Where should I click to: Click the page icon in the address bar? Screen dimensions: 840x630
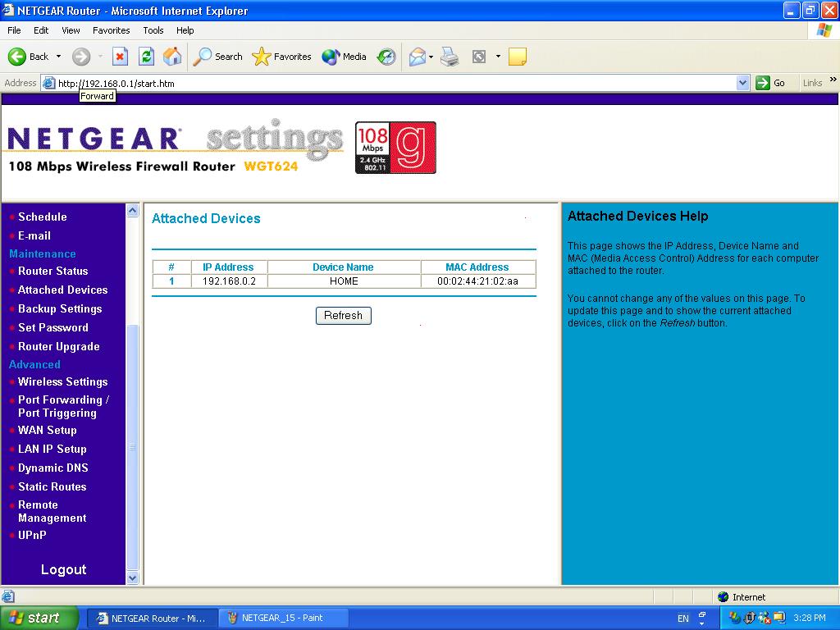tap(48, 83)
